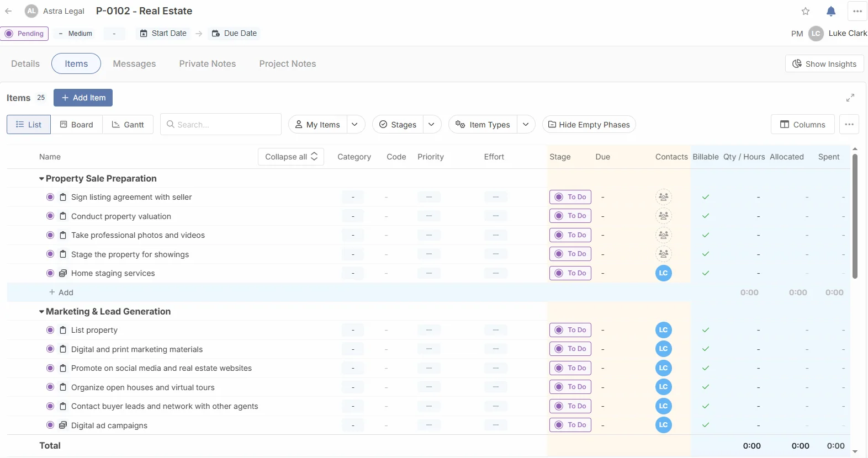Switch to Board view
The height and width of the screenshot is (458, 868).
click(77, 125)
